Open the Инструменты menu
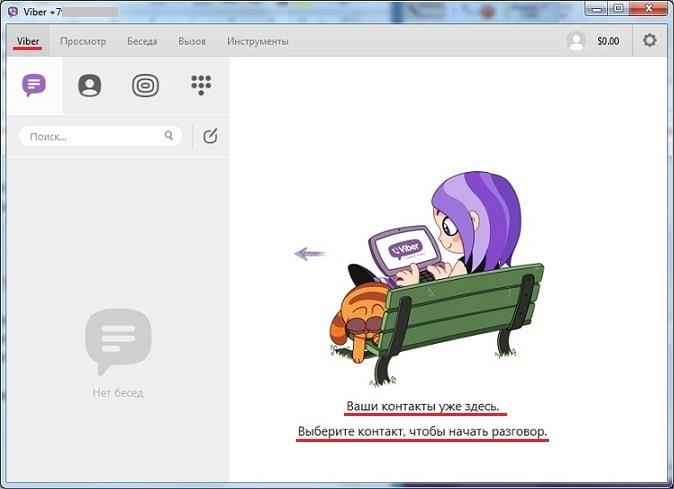 [x=257, y=41]
